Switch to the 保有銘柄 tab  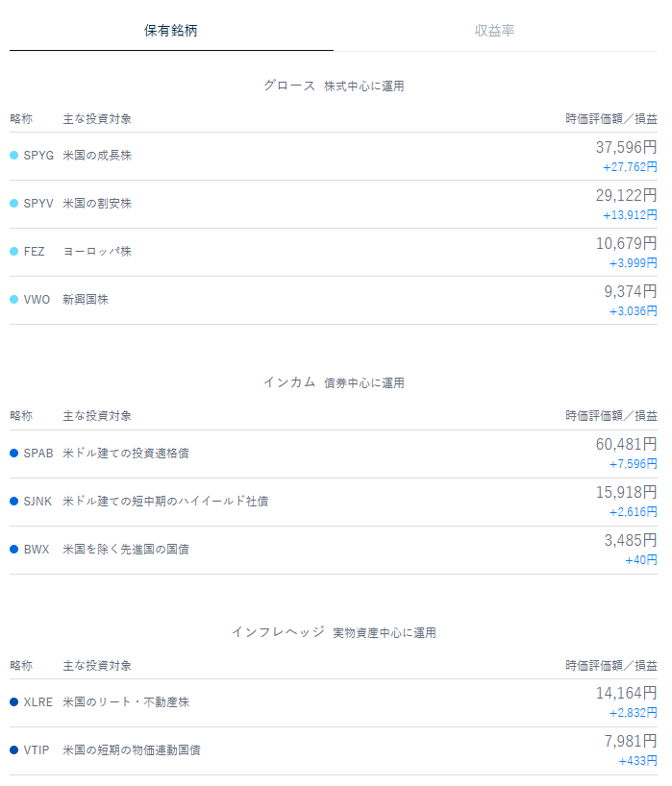[171, 31]
